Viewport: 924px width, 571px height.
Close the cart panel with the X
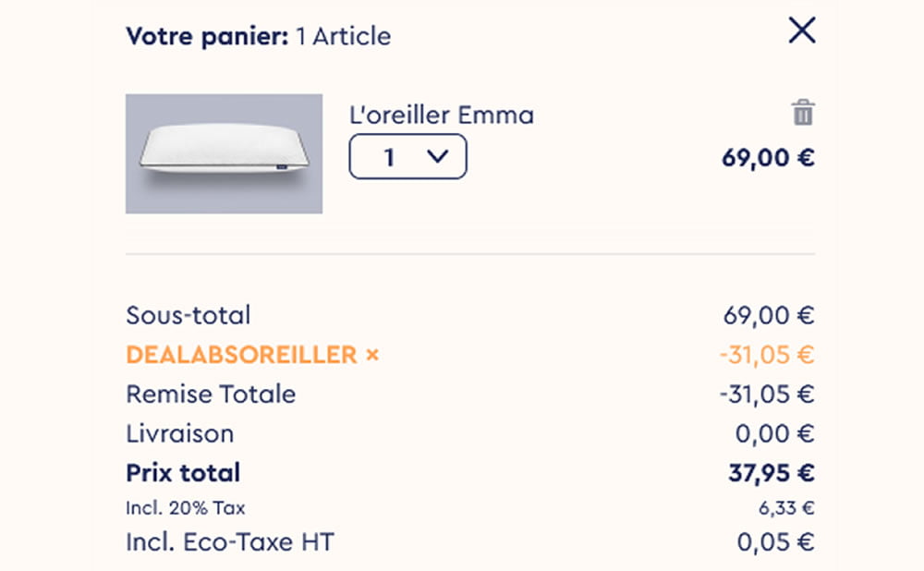tap(801, 31)
